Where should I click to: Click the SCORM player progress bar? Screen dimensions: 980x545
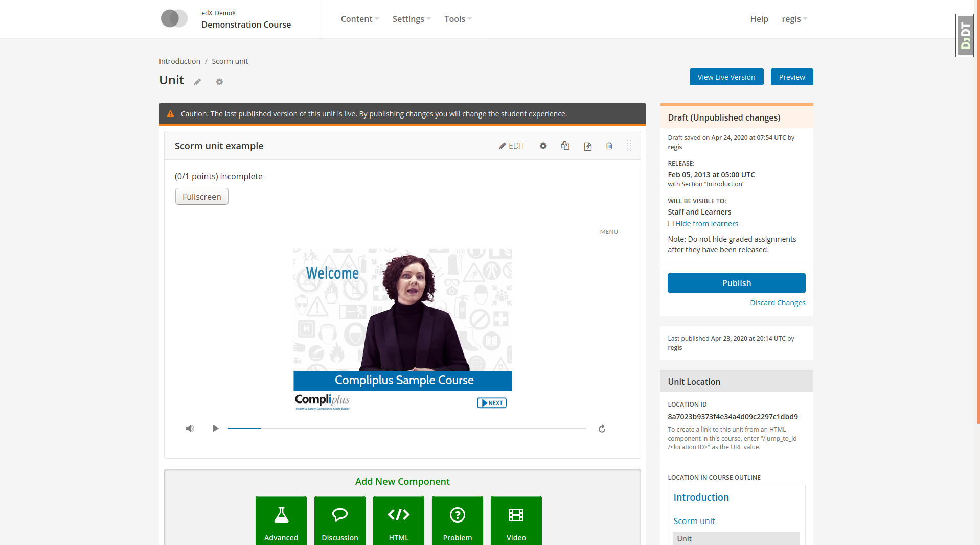tap(406, 429)
